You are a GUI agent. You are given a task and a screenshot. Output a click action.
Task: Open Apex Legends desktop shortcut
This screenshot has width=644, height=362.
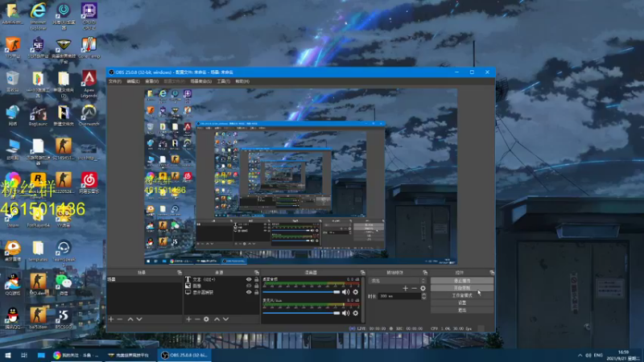point(89,84)
